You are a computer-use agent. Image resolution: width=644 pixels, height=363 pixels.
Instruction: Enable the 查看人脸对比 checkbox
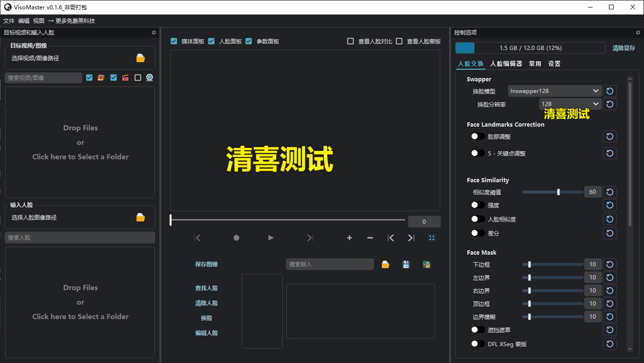pos(350,41)
